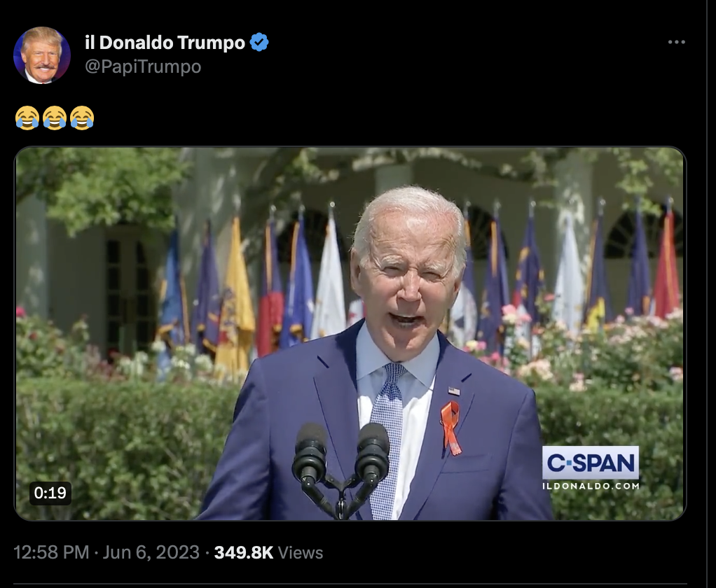Click the third laughing-crying emoji
Screen dimensions: 716x588
(82, 118)
